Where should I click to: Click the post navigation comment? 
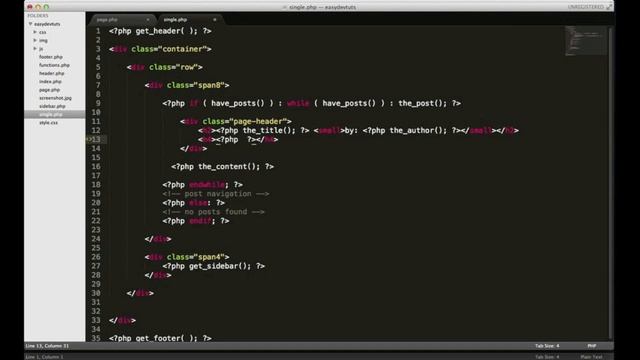tap(216, 193)
